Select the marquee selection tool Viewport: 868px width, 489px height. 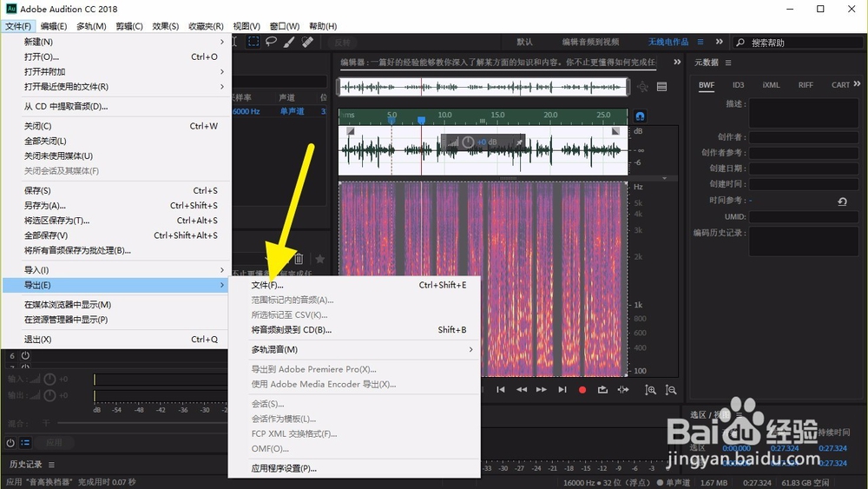(x=253, y=42)
